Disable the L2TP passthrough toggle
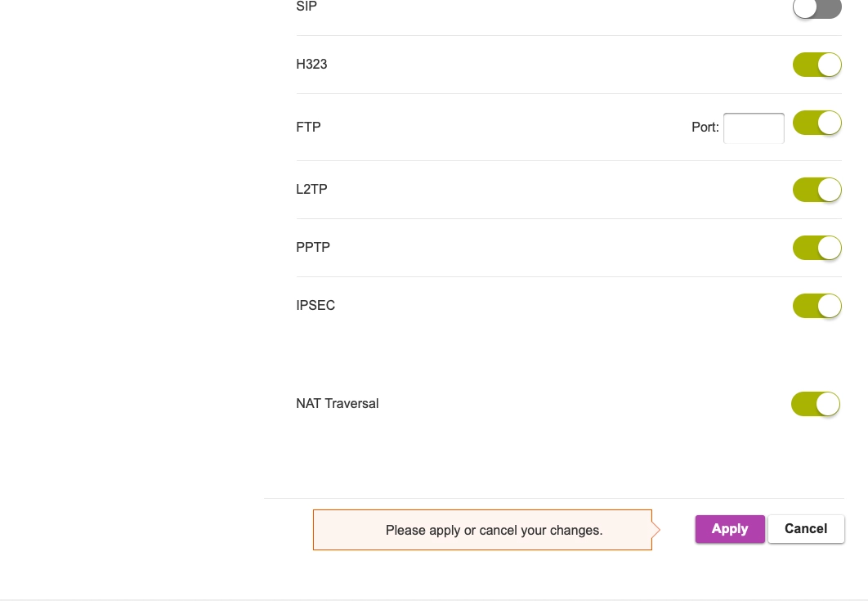The image size is (868, 601). click(817, 189)
